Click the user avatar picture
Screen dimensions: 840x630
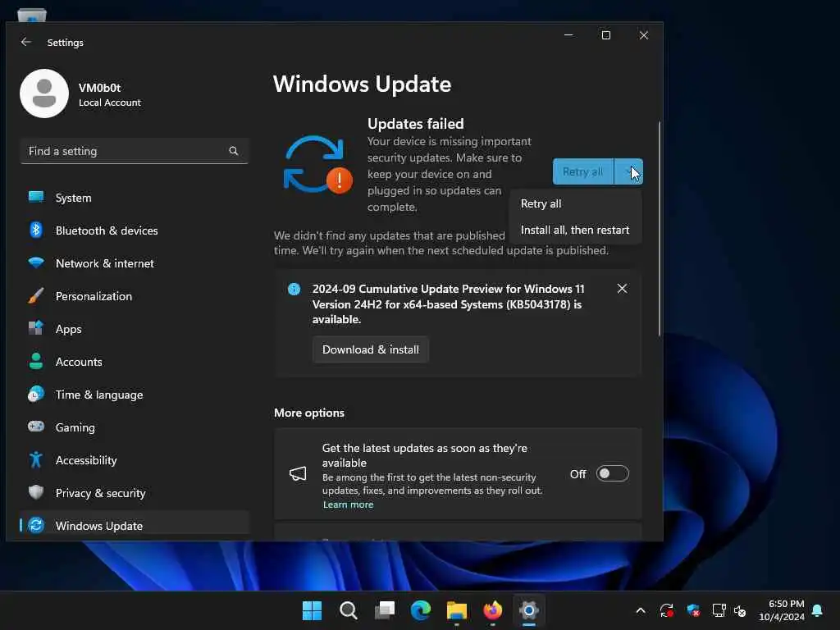click(44, 94)
